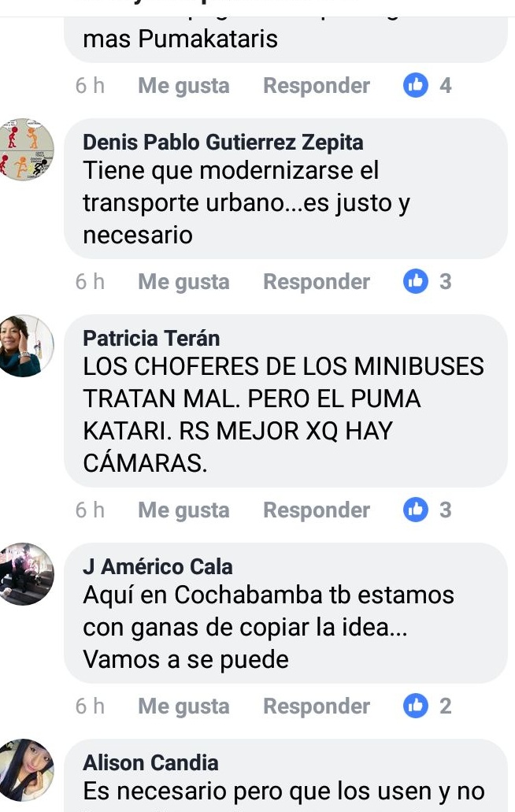View likes on J Américo Cala's comment
Screen dimensions: 515x812
coord(427,706)
